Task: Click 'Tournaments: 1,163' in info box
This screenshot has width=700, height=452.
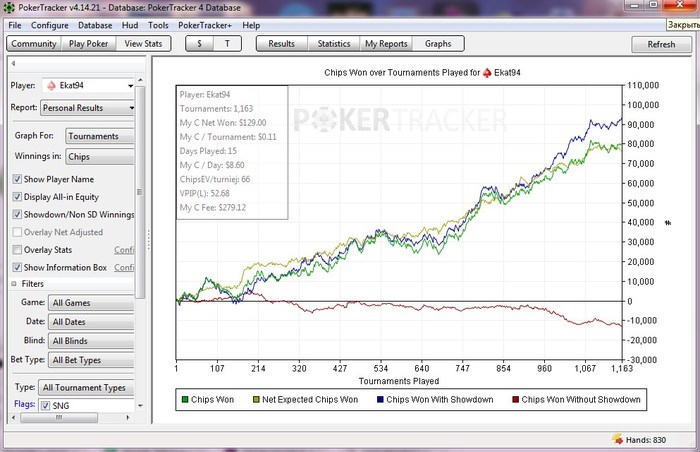Action: pos(216,109)
